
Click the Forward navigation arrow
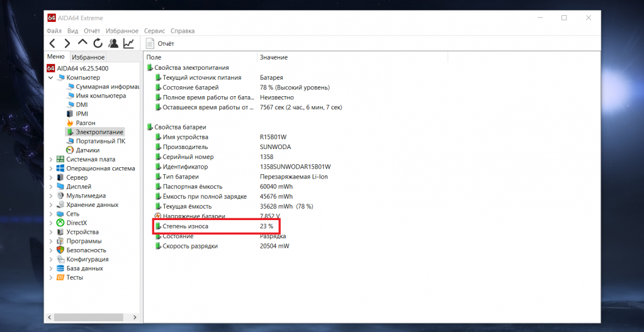coord(67,43)
